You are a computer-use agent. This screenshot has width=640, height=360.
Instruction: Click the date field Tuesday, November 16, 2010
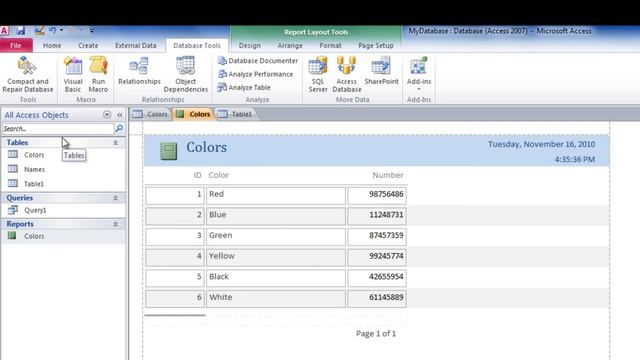tap(541, 144)
